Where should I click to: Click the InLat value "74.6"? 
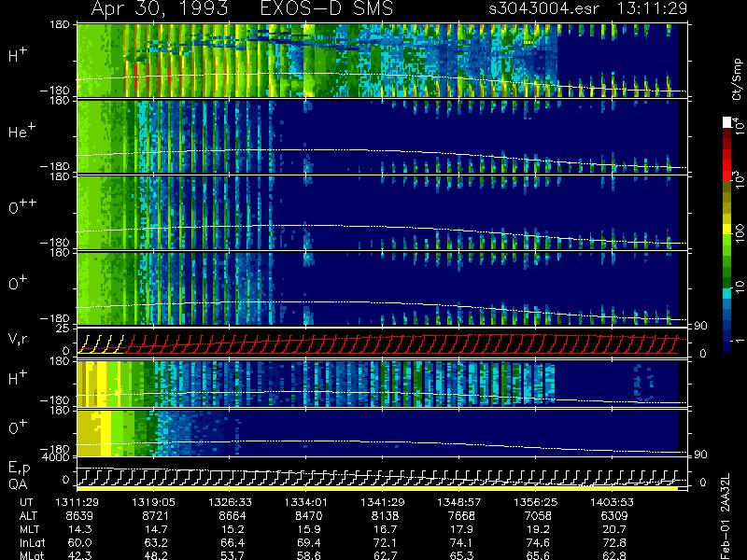pos(539,542)
